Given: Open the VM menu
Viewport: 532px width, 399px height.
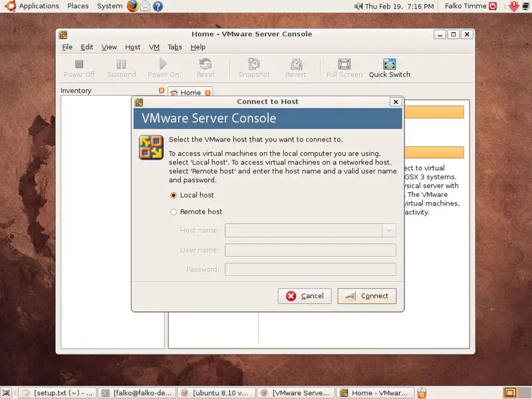Looking at the screenshot, I should point(154,47).
